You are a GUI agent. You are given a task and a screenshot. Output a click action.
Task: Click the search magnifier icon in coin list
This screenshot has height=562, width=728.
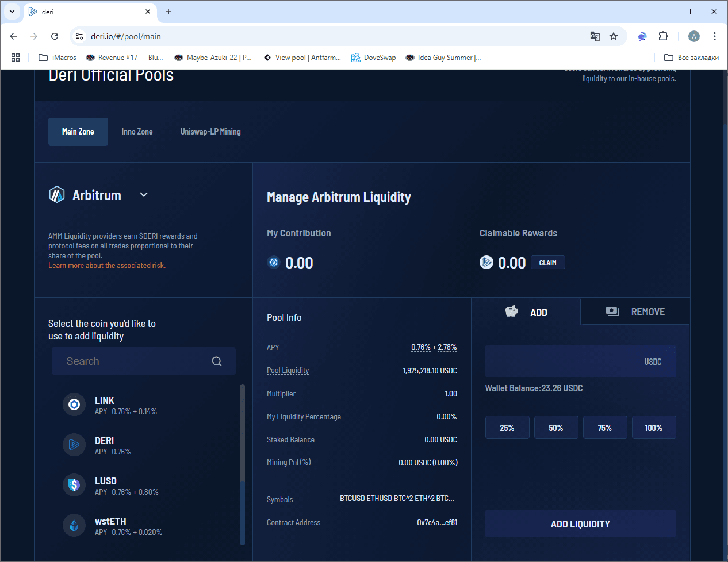point(217,361)
